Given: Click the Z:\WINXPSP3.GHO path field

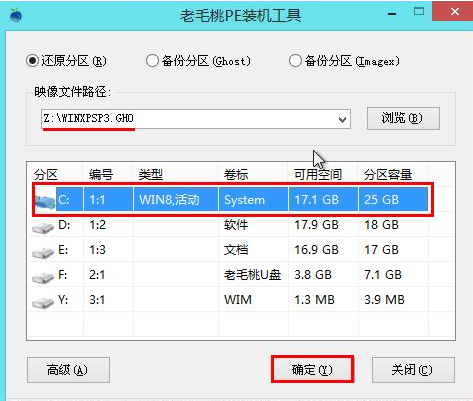Looking at the screenshot, I should click(x=196, y=119).
